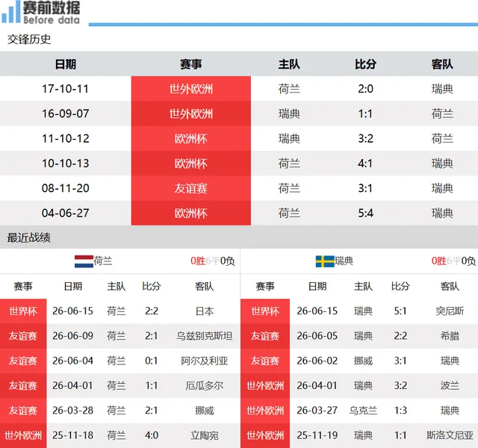Click the Sweden flag icon
478x448 pixels.
(x=325, y=261)
